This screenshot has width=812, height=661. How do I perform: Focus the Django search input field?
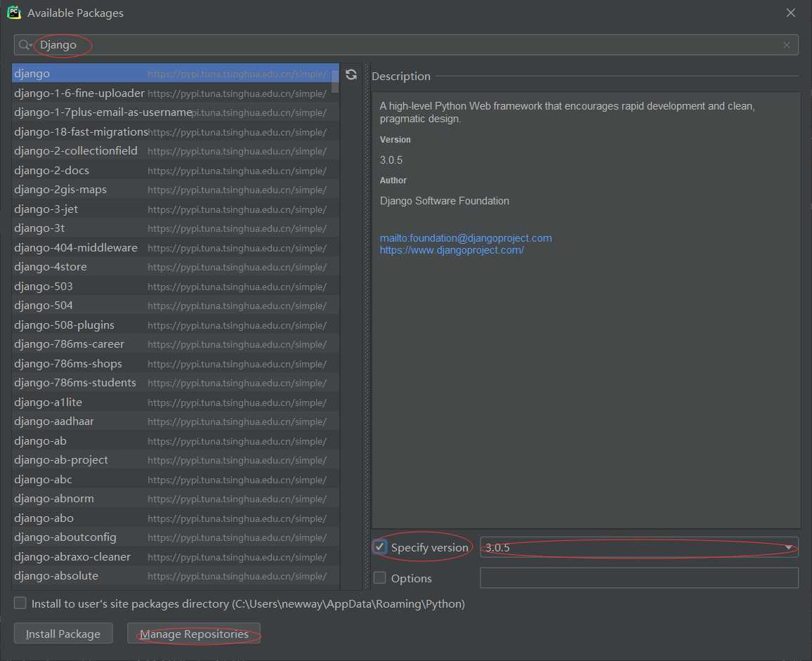pos(407,45)
